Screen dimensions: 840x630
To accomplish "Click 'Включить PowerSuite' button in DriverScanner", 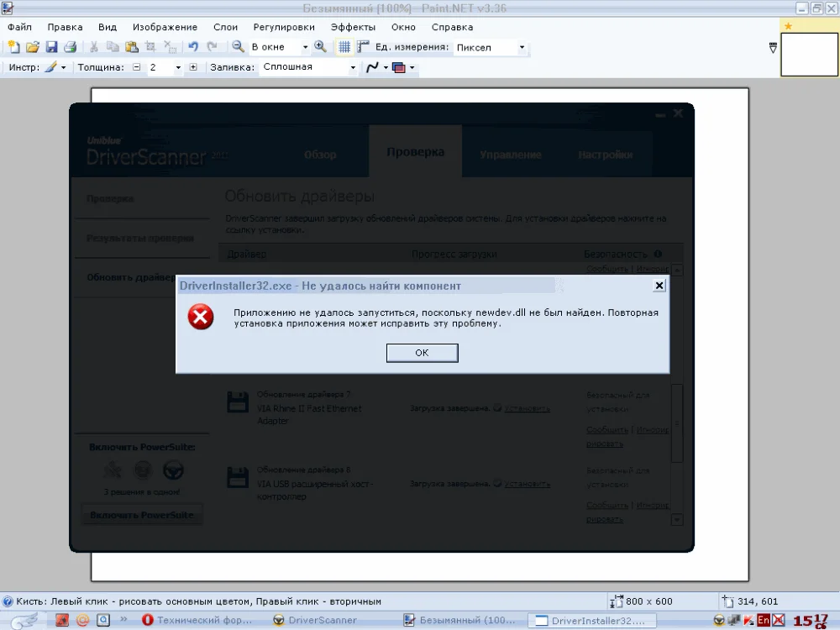I will pos(142,515).
